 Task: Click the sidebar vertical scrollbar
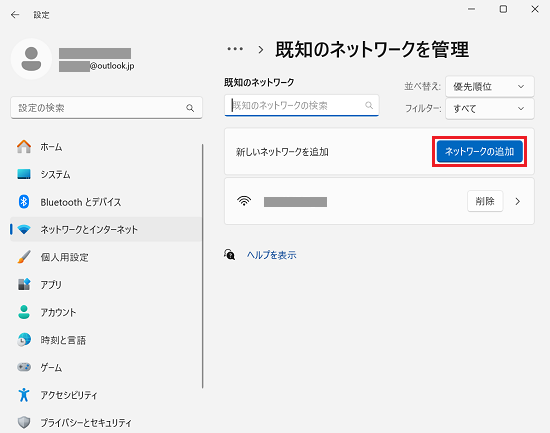[202, 266]
